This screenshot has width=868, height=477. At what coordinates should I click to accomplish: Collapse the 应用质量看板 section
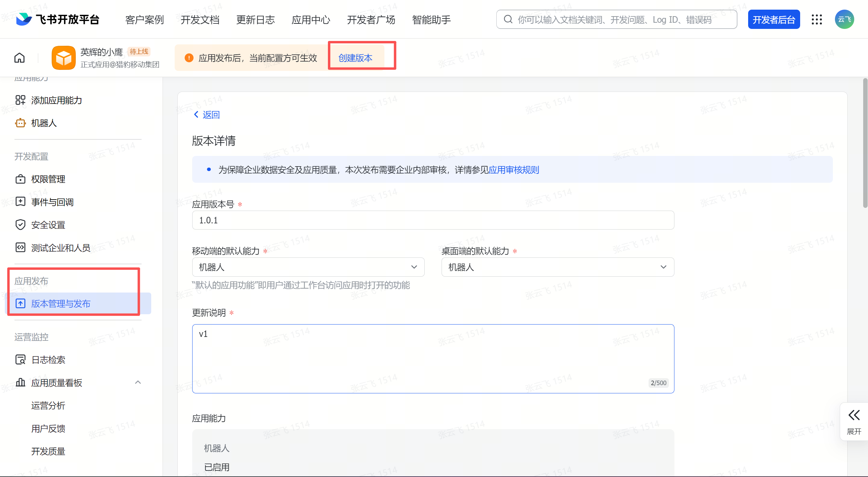click(138, 382)
